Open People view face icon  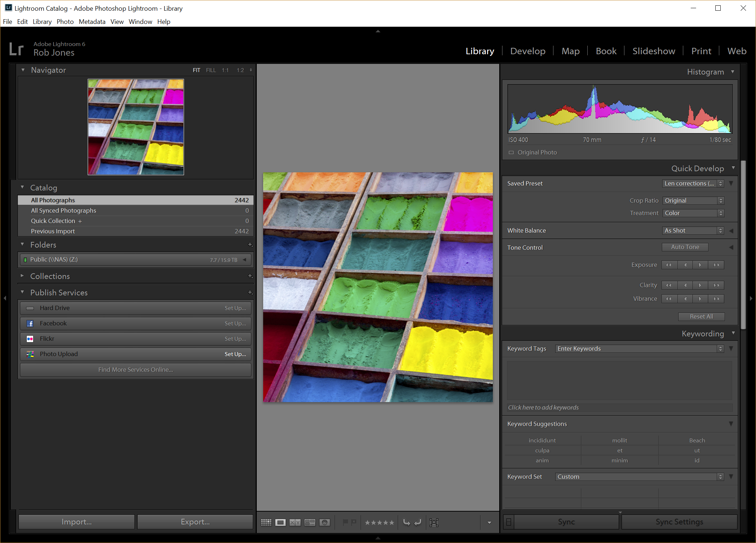[x=325, y=522]
